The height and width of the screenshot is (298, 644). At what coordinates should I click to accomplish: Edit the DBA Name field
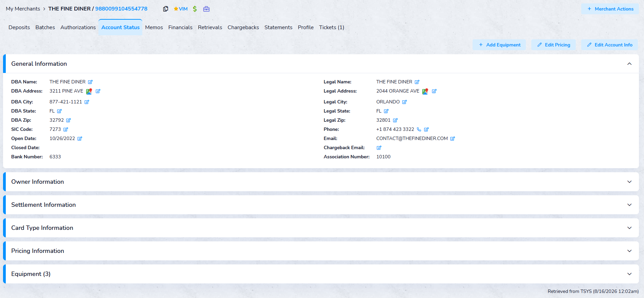click(90, 82)
